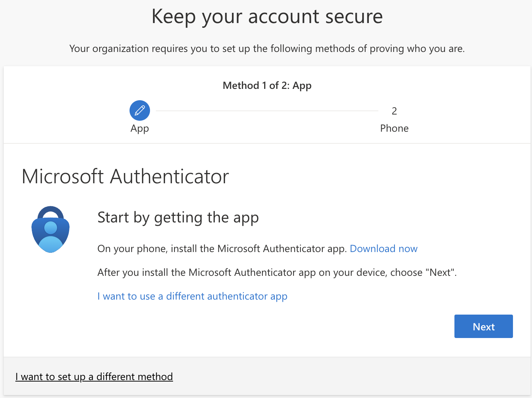The image size is (532, 398).
Task: Click the blue pencil App step icon
Action: 140,110
